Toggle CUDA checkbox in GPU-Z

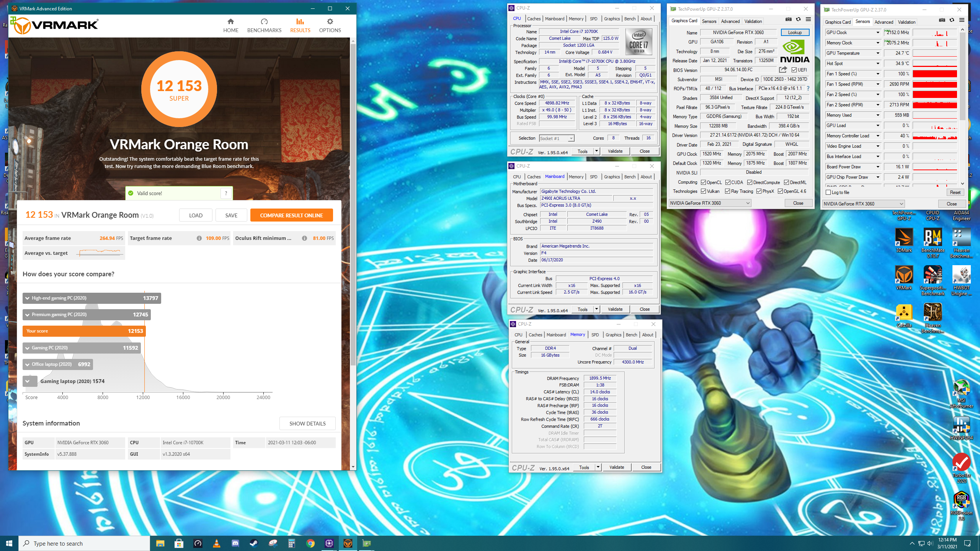point(728,183)
